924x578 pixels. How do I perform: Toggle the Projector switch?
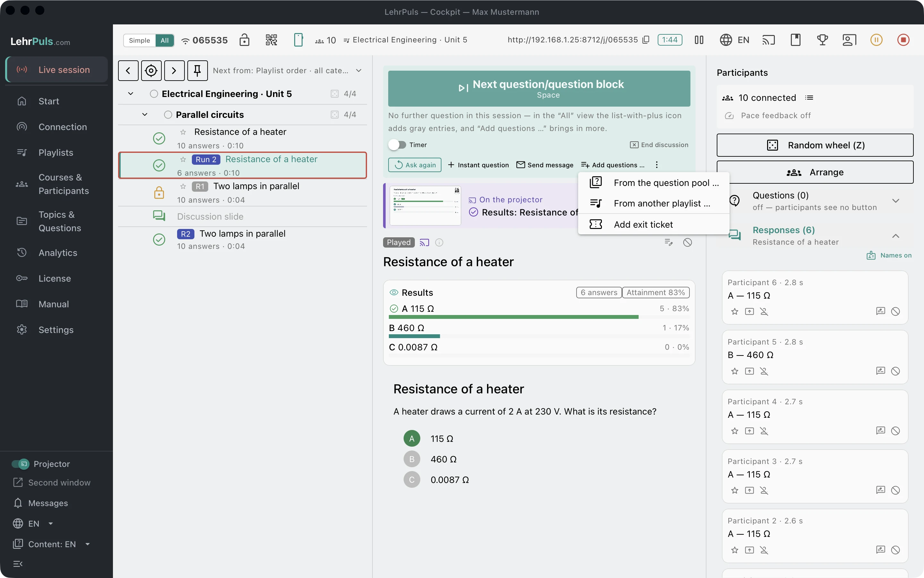[x=20, y=464]
